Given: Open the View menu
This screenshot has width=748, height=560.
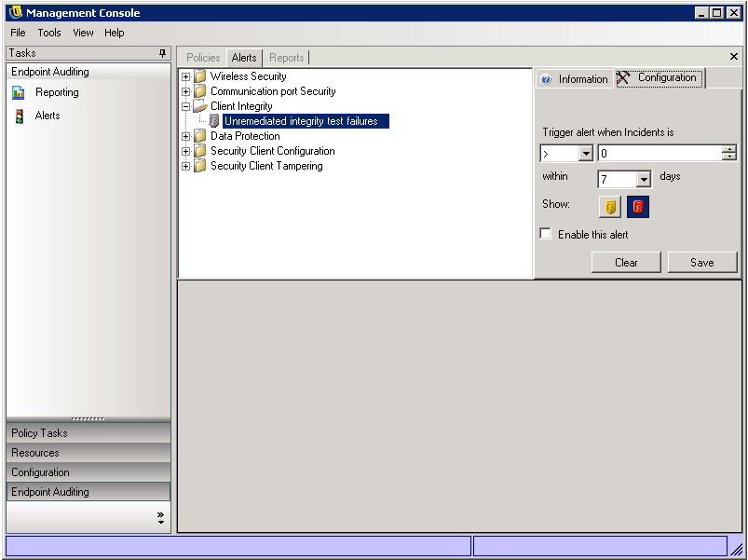Looking at the screenshot, I should point(83,33).
